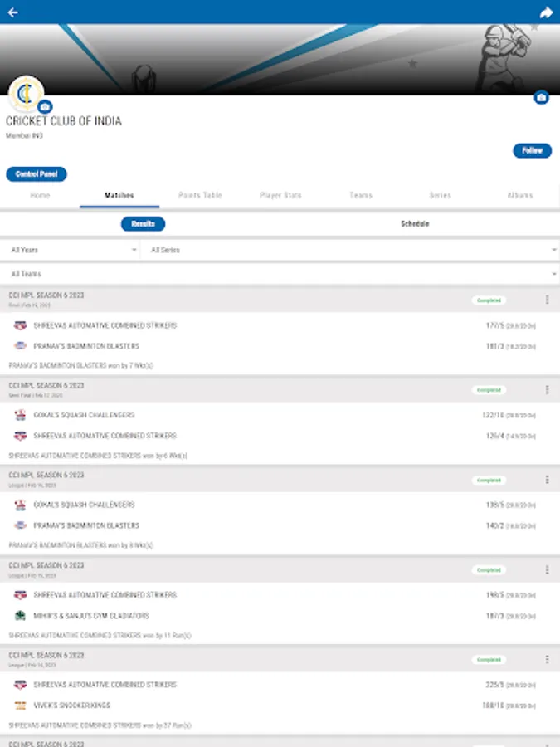Click Completed status badge of Final match

pyautogui.click(x=489, y=300)
